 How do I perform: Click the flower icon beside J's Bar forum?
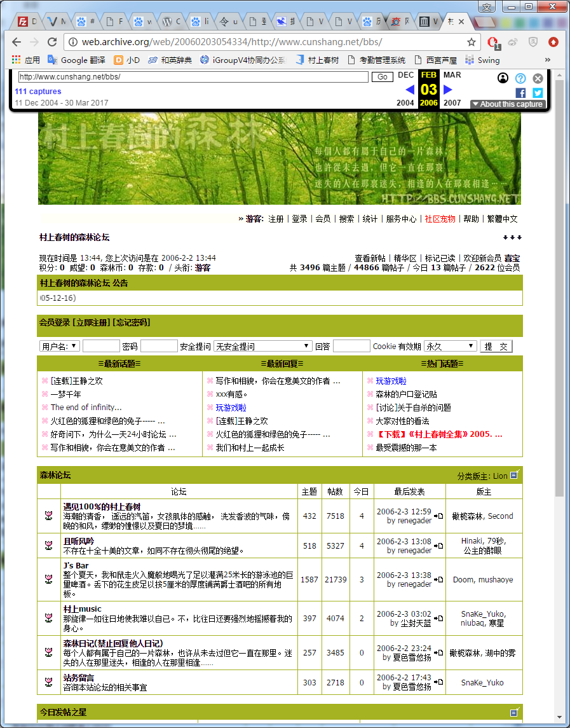click(49, 579)
